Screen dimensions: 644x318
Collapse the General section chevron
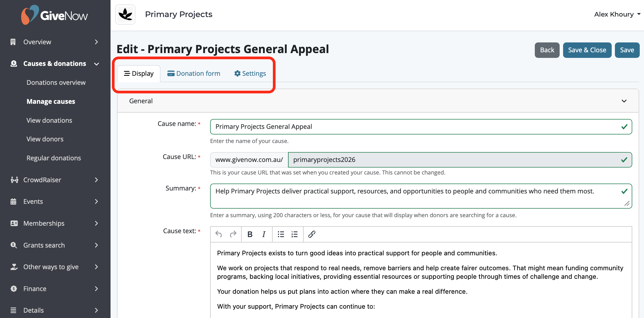[x=624, y=101]
